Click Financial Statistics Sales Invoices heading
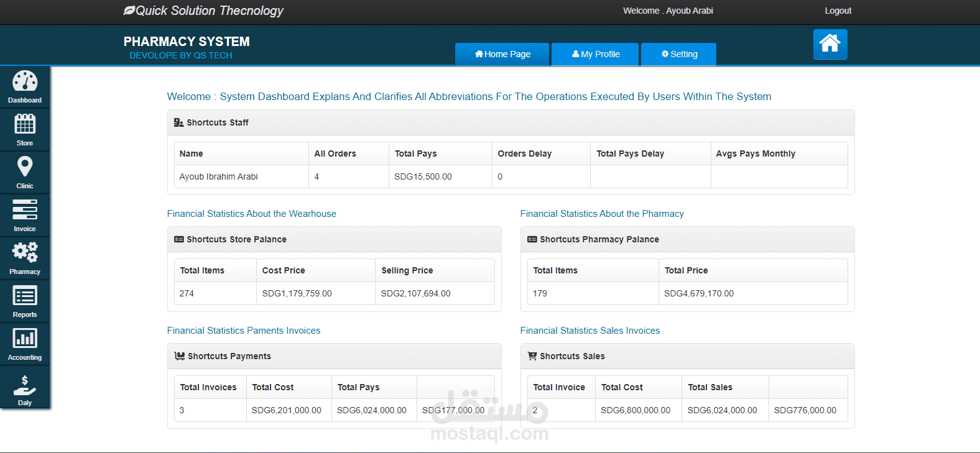980x453 pixels. point(590,331)
